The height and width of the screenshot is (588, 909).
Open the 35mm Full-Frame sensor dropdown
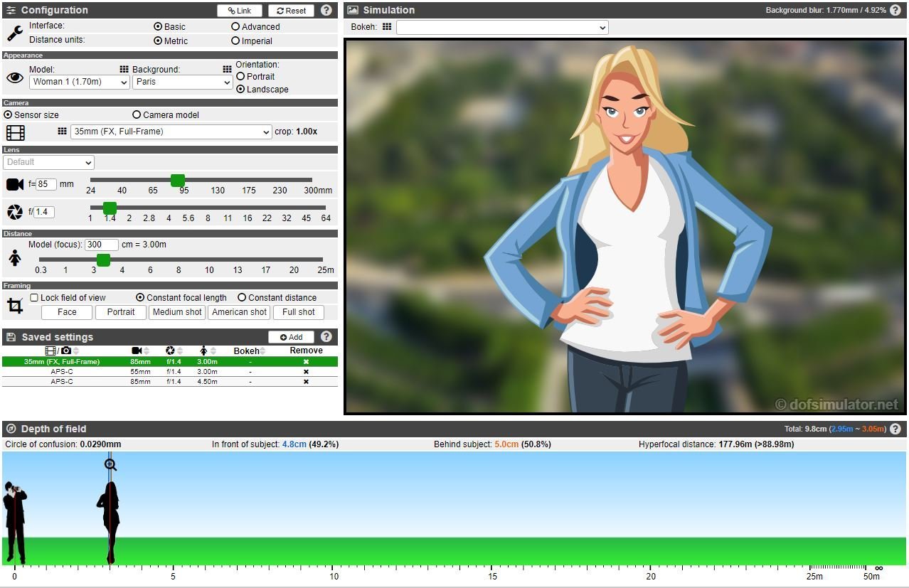[x=170, y=131]
